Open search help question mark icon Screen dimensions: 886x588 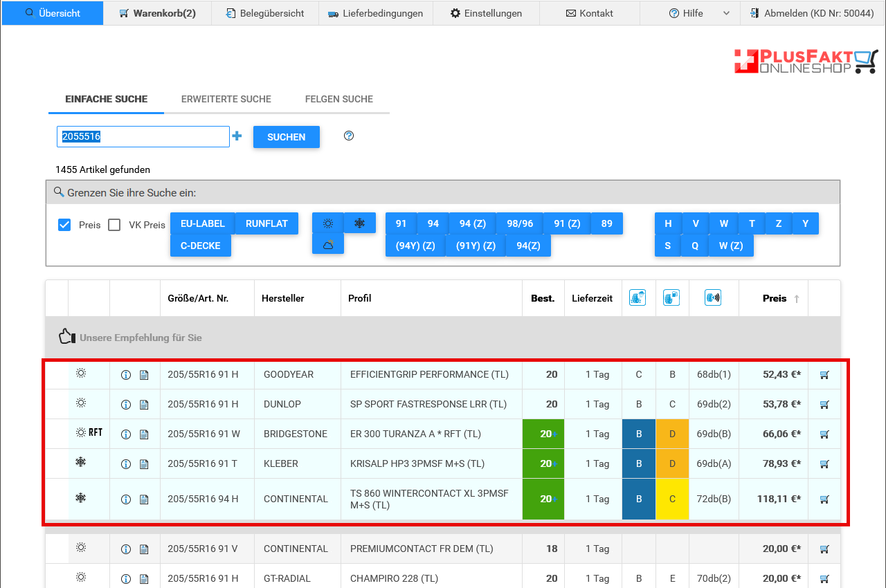tap(349, 136)
